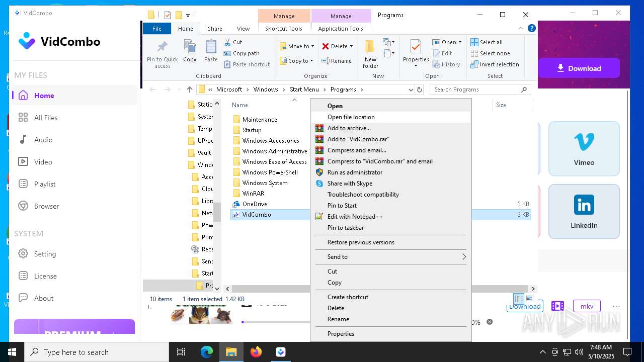The width and height of the screenshot is (644, 362).
Task: Click the Copy ribbon icon
Action: point(190,51)
